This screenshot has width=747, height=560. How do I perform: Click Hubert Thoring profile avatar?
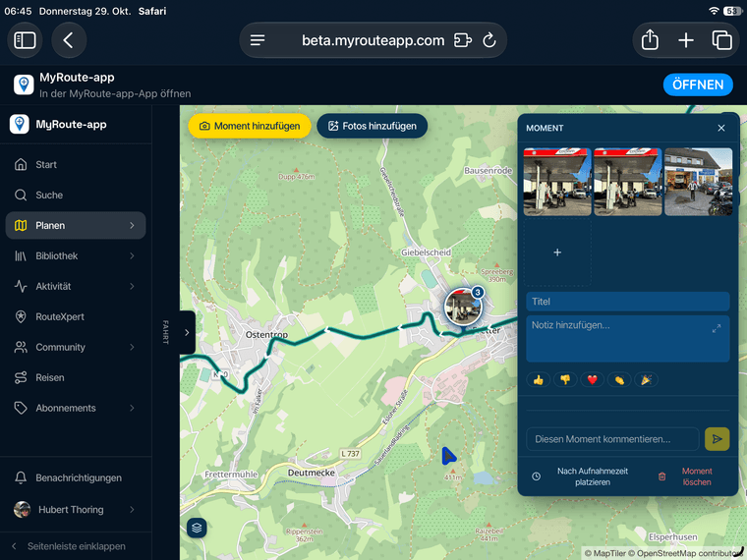[23, 510]
